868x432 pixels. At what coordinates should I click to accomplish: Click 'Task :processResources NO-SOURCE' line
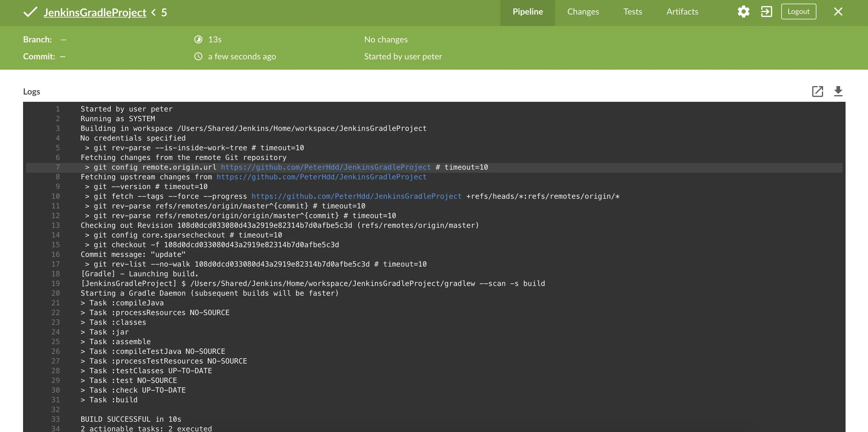coord(155,313)
